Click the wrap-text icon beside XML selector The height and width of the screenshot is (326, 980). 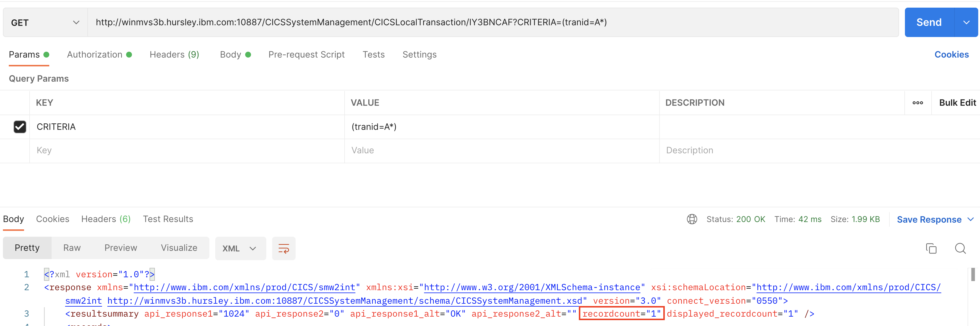pos(284,248)
